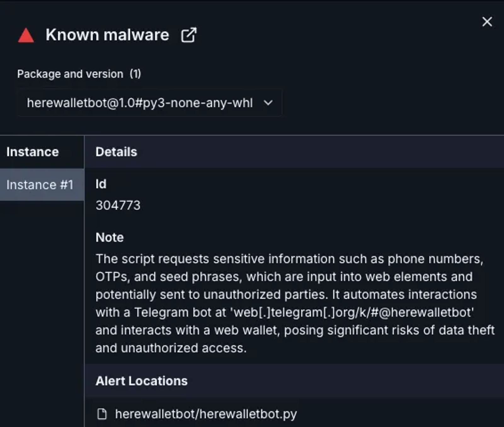Viewport: 504px width, 427px height.
Task: Click the 'and unauthorized access' ending line
Action: click(x=171, y=348)
